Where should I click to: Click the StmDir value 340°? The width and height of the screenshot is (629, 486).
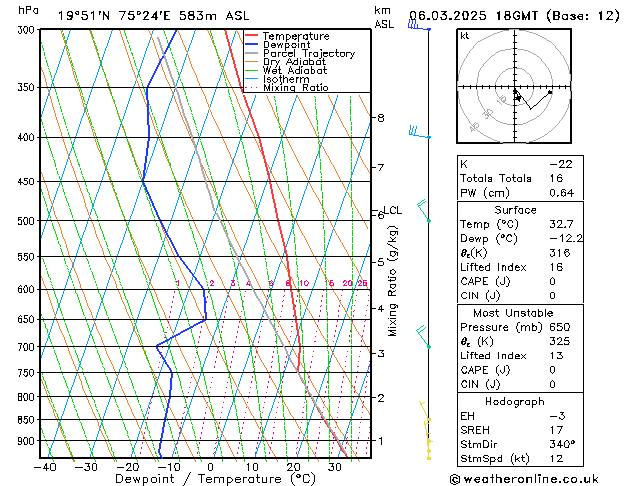click(x=562, y=444)
